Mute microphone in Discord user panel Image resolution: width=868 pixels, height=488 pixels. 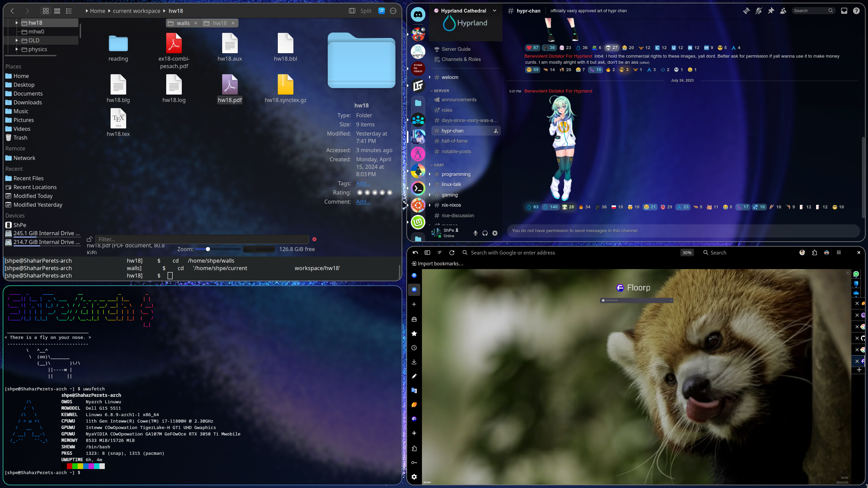pyautogui.click(x=475, y=233)
